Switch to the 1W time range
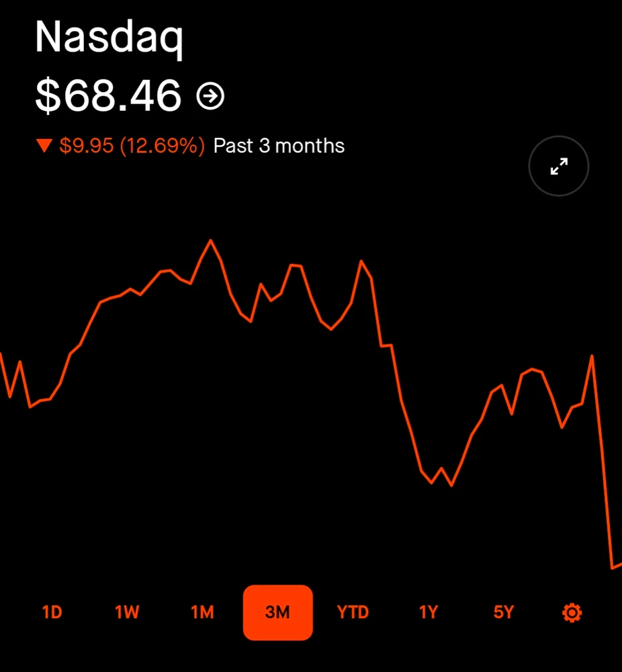Image resolution: width=622 pixels, height=672 pixels. (127, 613)
